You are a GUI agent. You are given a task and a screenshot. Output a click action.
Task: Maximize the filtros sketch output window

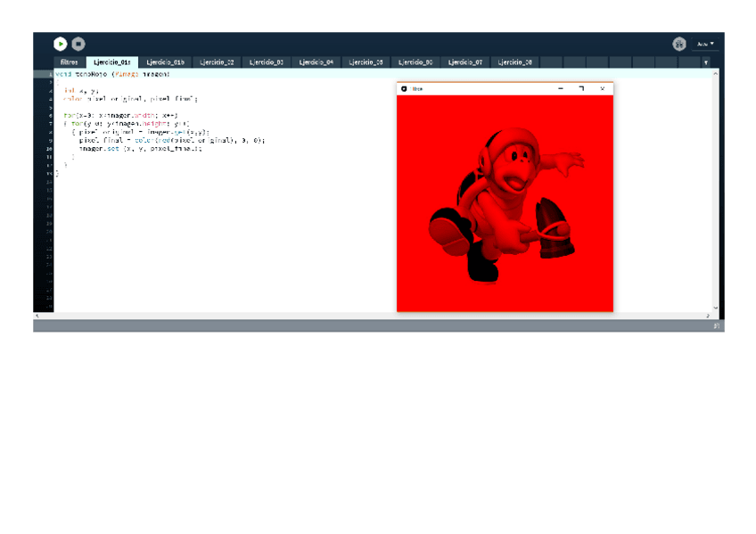[581, 88]
